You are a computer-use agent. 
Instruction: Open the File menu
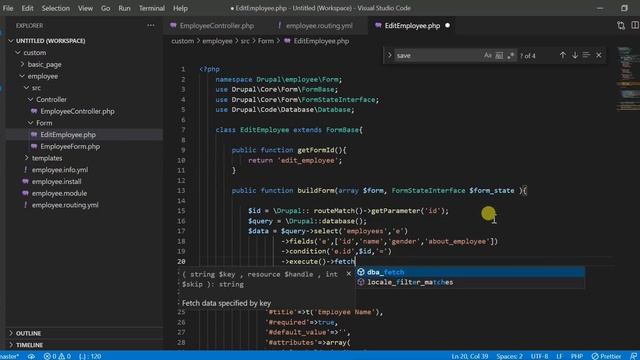[8, 8]
